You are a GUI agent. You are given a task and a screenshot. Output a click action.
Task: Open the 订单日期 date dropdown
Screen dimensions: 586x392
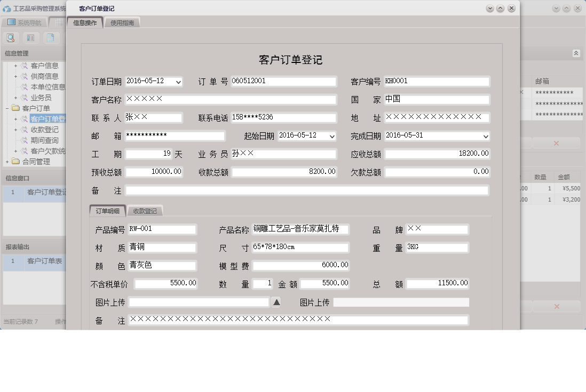(179, 82)
